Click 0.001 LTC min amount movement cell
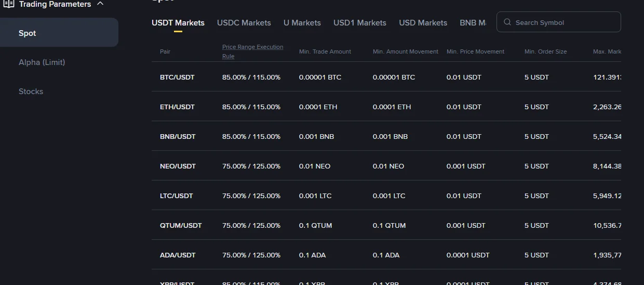 click(389, 196)
